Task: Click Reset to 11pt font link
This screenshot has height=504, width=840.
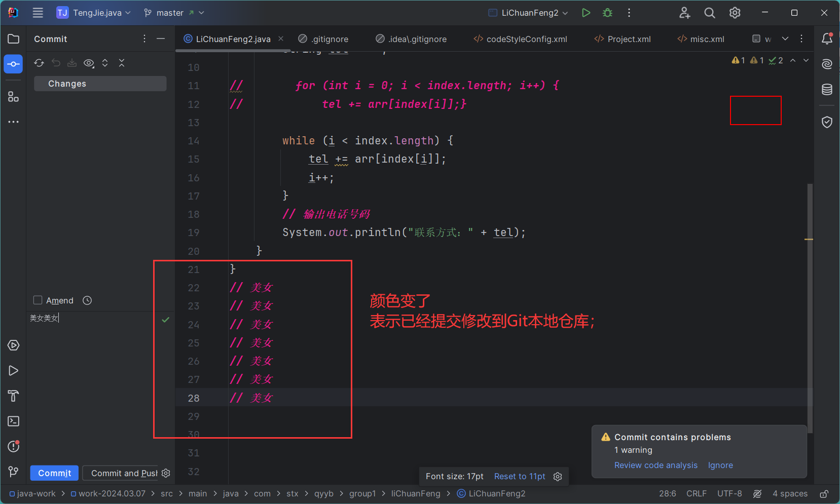Action: click(x=520, y=476)
